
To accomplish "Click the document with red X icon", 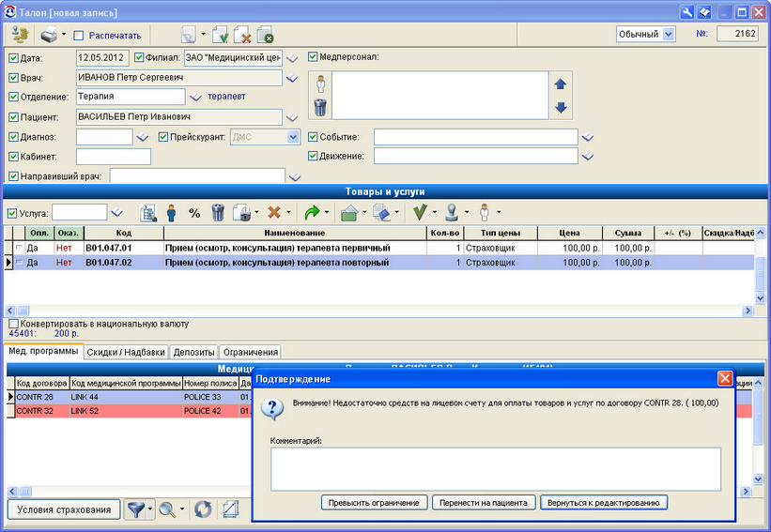I will 242,35.
